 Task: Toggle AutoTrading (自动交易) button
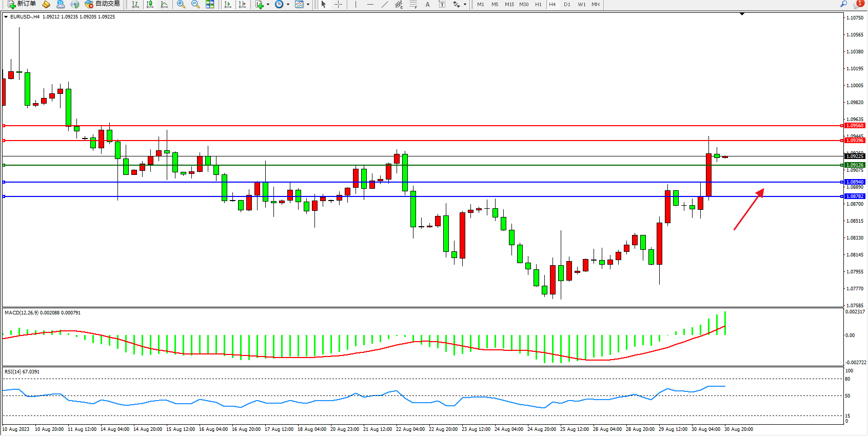tap(102, 4)
